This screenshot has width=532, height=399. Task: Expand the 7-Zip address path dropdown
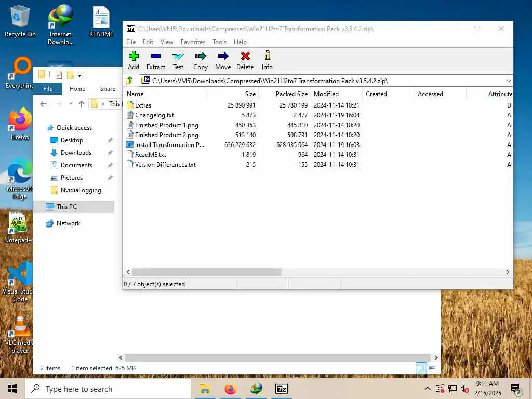tap(508, 81)
